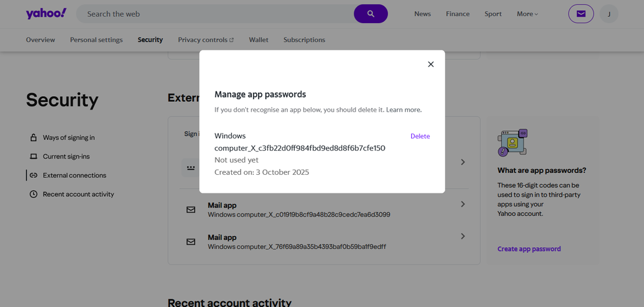Click the Yahoo logo
This screenshot has width=644, height=307.
tap(46, 14)
